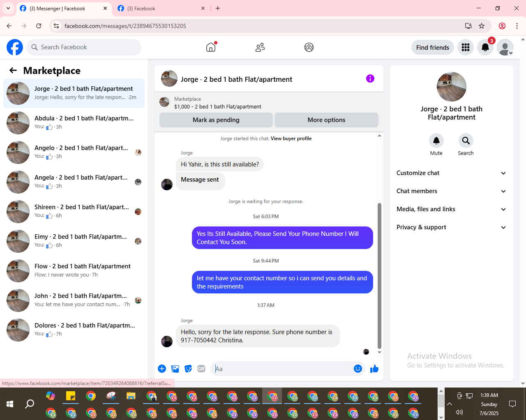The width and height of the screenshot is (526, 420).
Task: Click Find friends button
Action: point(433,47)
